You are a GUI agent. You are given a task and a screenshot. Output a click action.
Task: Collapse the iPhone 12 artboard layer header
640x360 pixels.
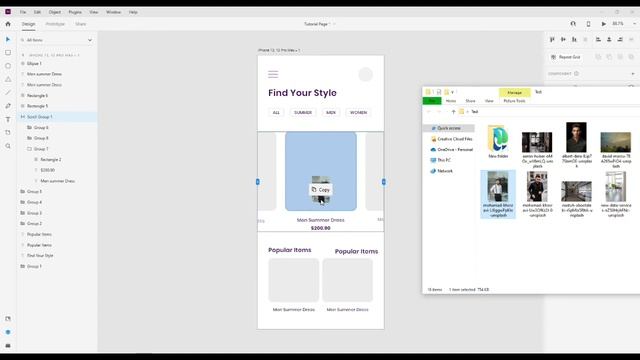coord(23,55)
